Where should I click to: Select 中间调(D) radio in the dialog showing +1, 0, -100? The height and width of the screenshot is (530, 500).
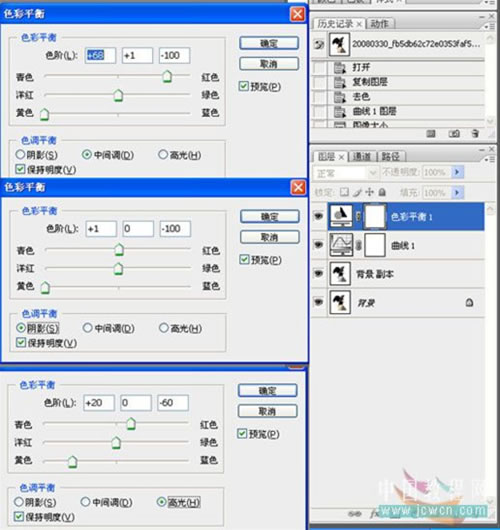pyautogui.click(x=88, y=328)
